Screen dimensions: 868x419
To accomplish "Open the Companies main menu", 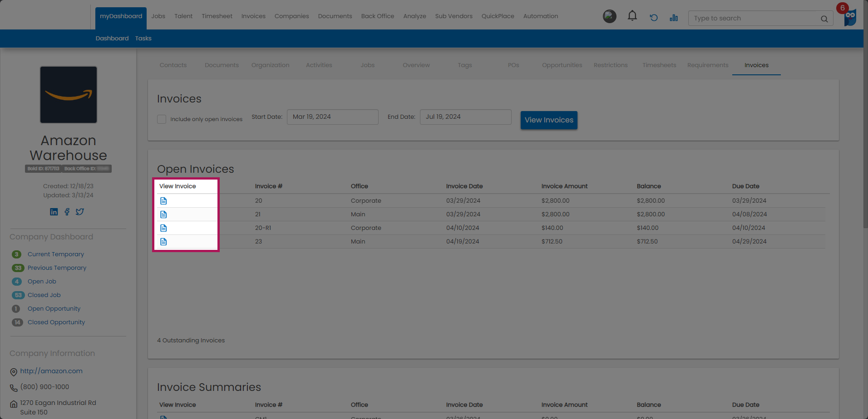I will coord(291,16).
